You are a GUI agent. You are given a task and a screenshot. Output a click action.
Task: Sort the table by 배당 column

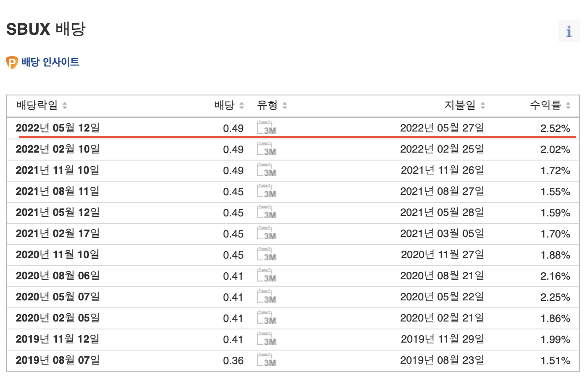pos(229,106)
